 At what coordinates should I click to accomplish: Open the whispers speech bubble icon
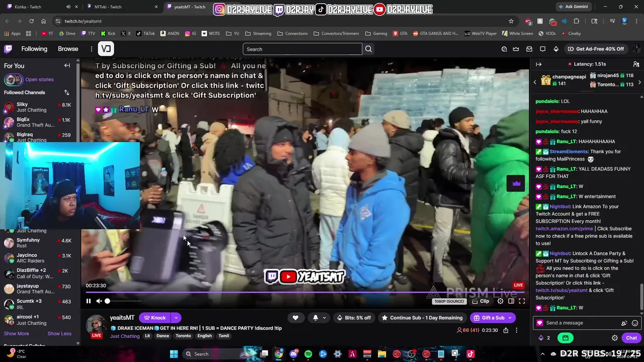[x=542, y=49]
